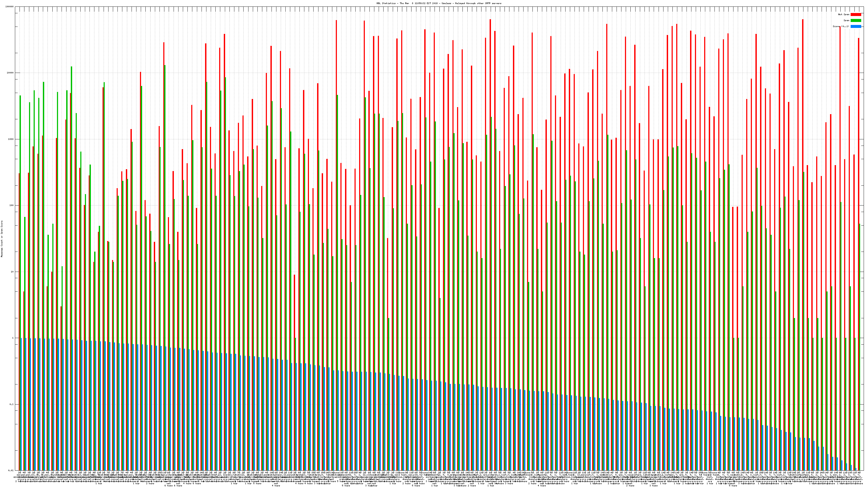Select the 1000 y-axis tick label
The image size is (868, 488).
(11, 139)
